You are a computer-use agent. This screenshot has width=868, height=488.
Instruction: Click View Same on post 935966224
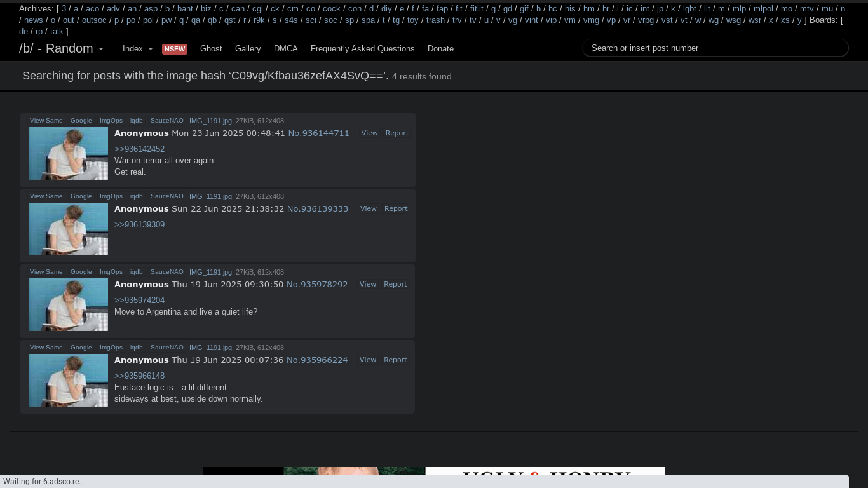pyautogui.click(x=46, y=348)
